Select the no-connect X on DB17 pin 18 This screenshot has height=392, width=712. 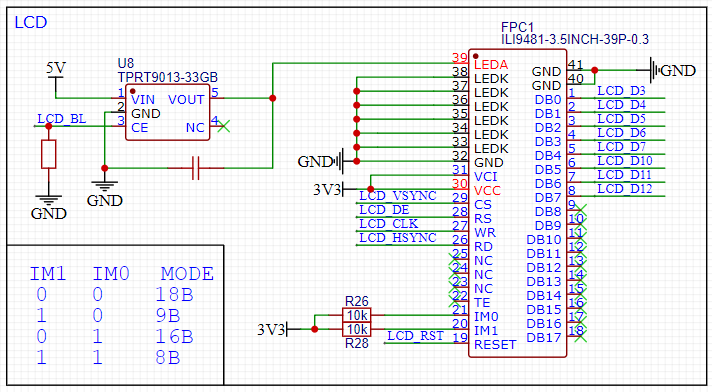click(581, 336)
